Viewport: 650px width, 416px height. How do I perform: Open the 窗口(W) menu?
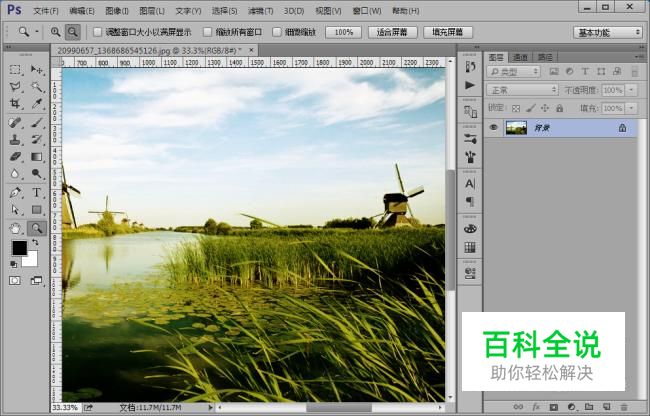coord(366,11)
